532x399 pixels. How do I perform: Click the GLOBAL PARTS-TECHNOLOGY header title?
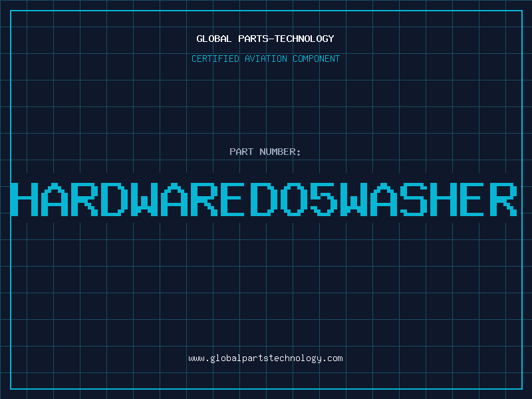click(x=265, y=39)
